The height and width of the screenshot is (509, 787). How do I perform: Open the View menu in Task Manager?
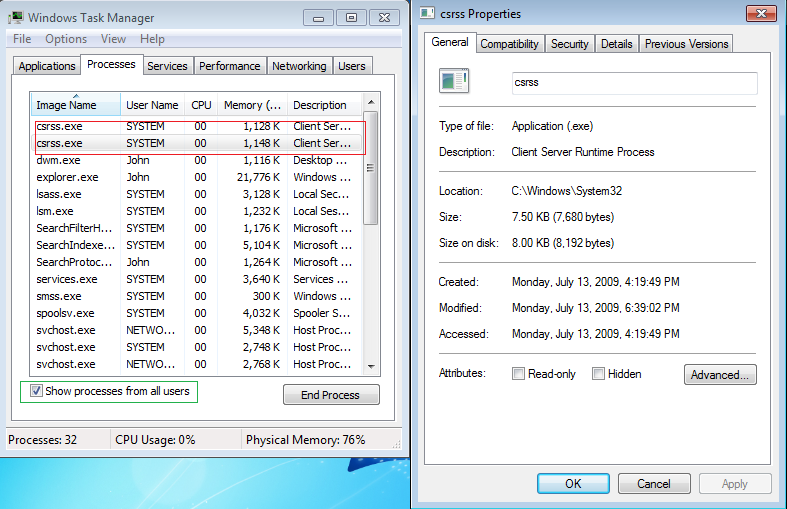coord(113,39)
